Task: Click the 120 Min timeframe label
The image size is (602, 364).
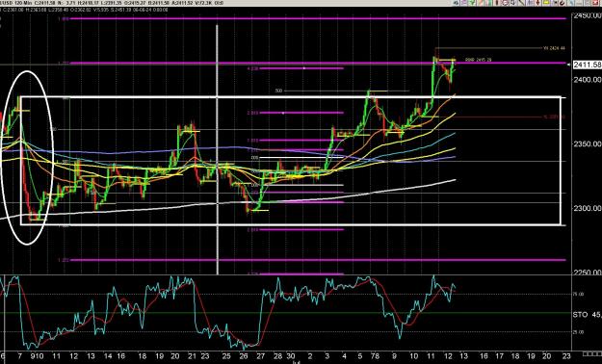Action: coord(23,3)
